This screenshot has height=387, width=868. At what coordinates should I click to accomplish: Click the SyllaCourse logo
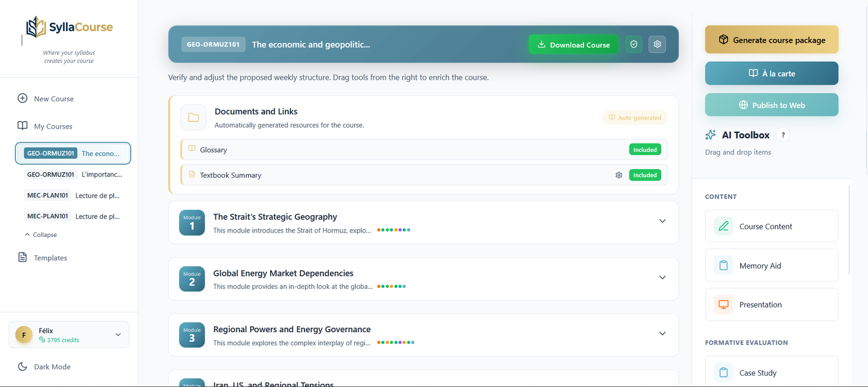[x=69, y=27]
